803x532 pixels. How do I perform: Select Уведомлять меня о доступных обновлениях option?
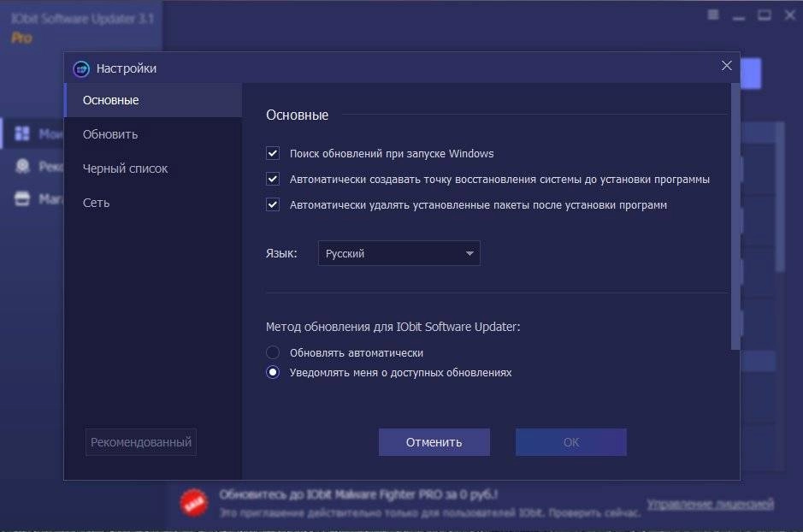[273, 372]
